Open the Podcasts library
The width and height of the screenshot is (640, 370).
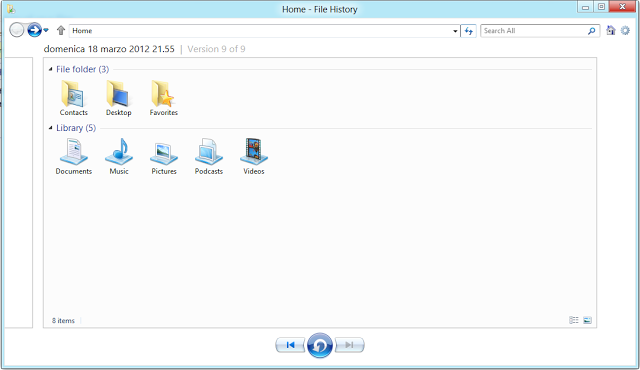pyautogui.click(x=209, y=157)
